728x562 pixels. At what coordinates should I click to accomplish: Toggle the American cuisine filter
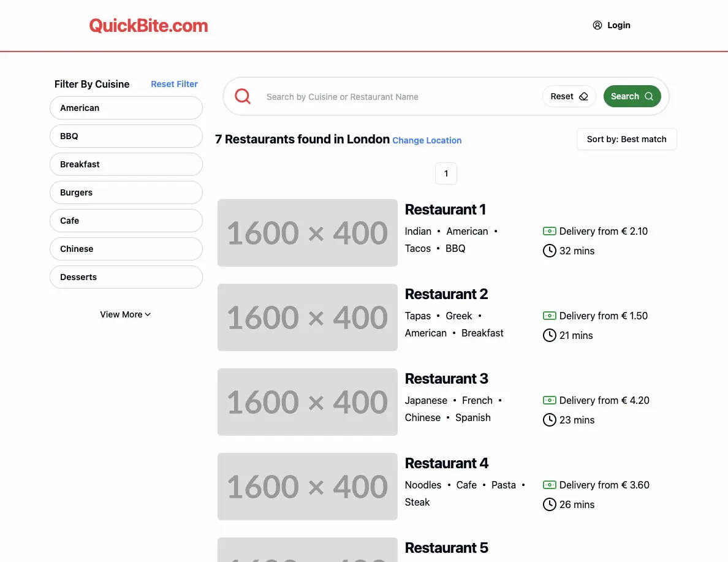click(x=126, y=108)
